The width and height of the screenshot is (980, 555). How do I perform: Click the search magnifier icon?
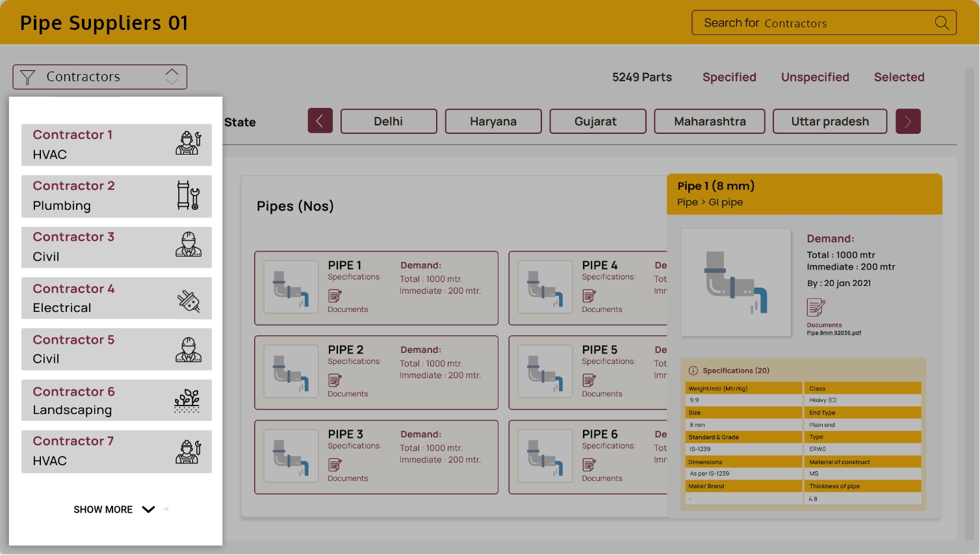point(942,23)
